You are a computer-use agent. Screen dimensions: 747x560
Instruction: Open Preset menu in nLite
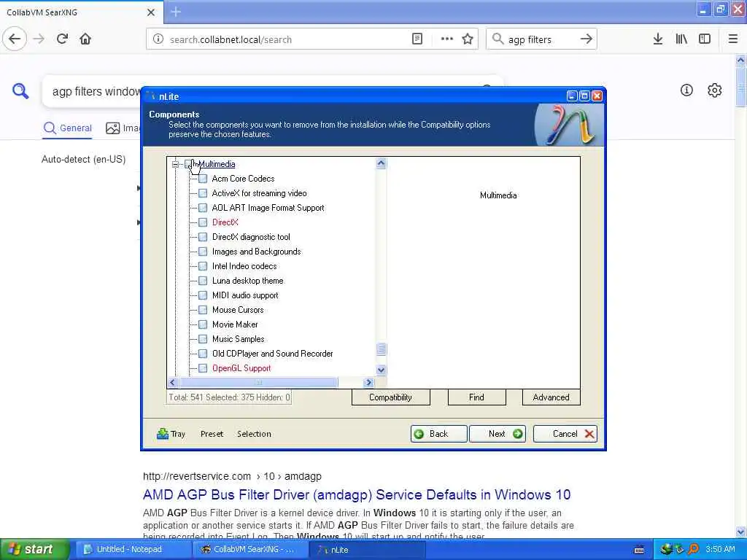coord(212,434)
